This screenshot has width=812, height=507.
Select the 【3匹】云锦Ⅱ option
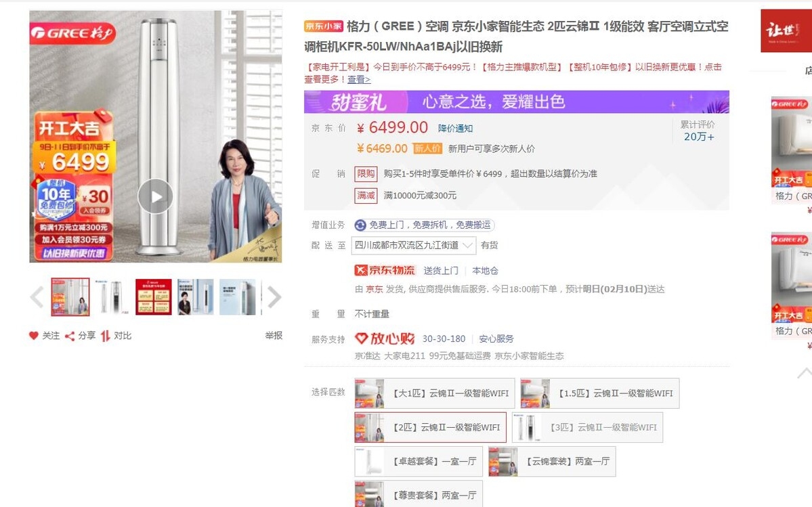[587, 427]
